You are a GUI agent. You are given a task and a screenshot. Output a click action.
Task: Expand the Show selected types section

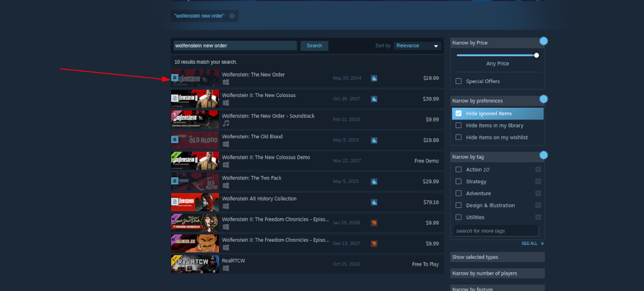click(497, 257)
